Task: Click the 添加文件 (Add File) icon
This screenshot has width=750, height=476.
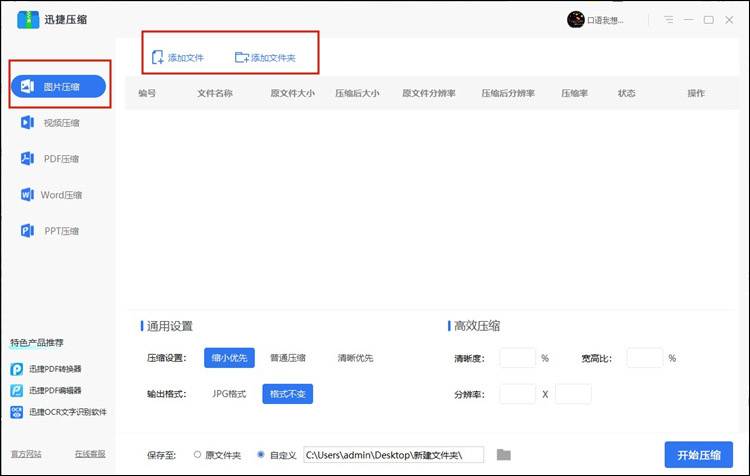Action: [158, 58]
